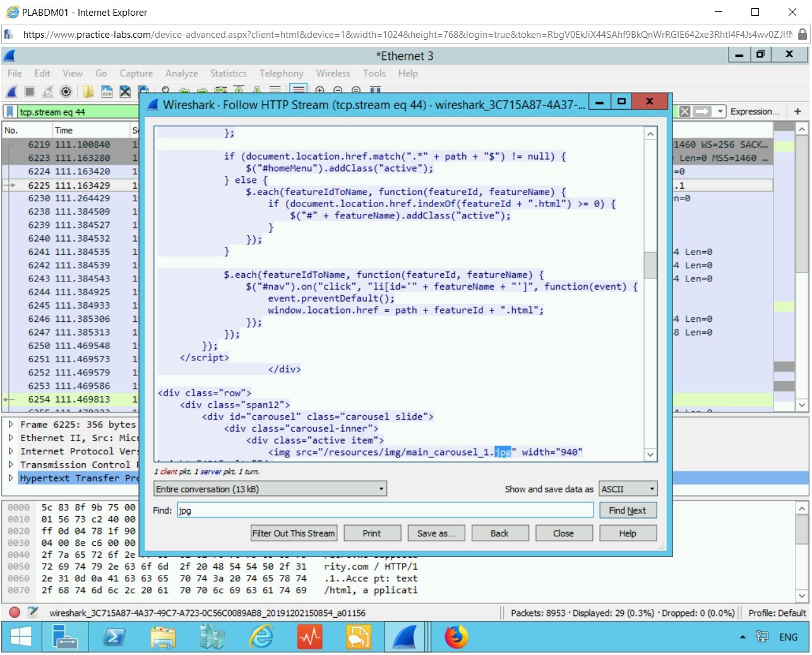Click packet list scroll down arrow
The height and width of the screenshot is (655, 812).
[x=802, y=404]
